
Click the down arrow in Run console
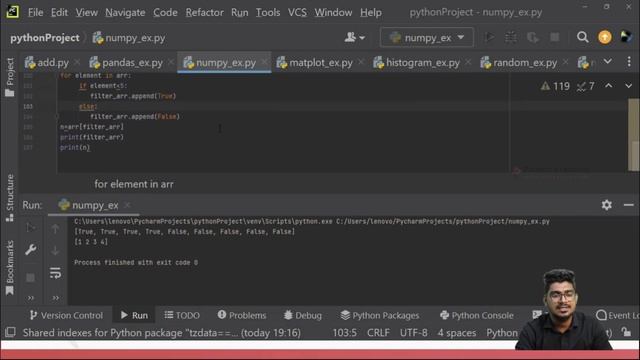point(56,251)
